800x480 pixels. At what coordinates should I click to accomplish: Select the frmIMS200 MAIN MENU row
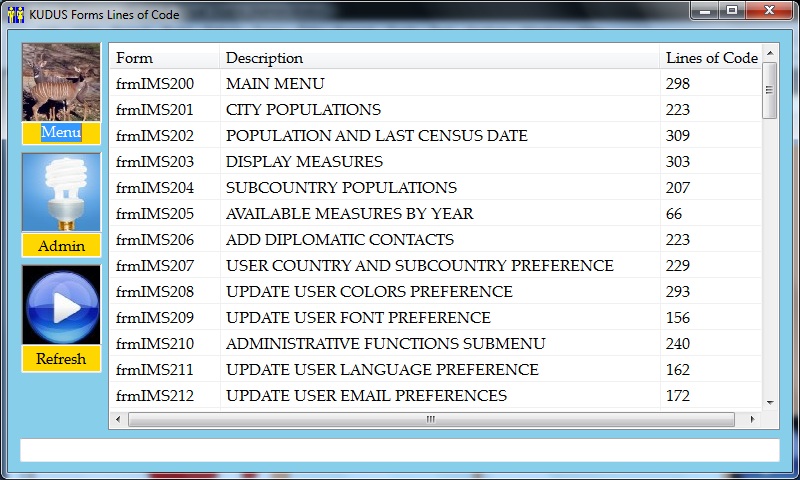click(x=155, y=84)
